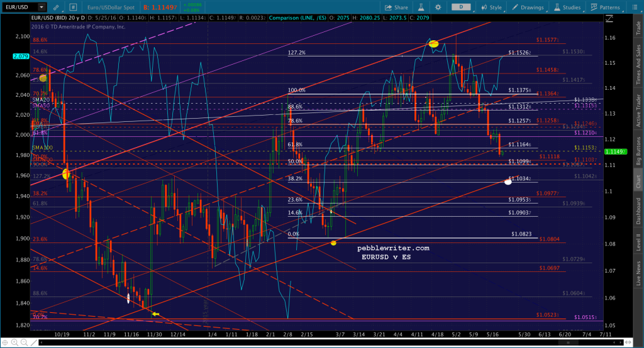Open the EUR/USD symbol dropdown arrow

coord(42,7)
